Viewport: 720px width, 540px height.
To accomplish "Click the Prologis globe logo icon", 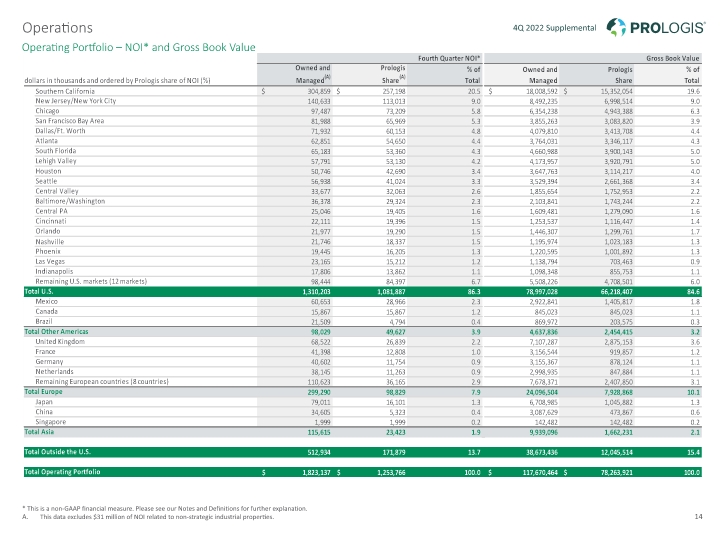I will pyautogui.click(x=623, y=26).
